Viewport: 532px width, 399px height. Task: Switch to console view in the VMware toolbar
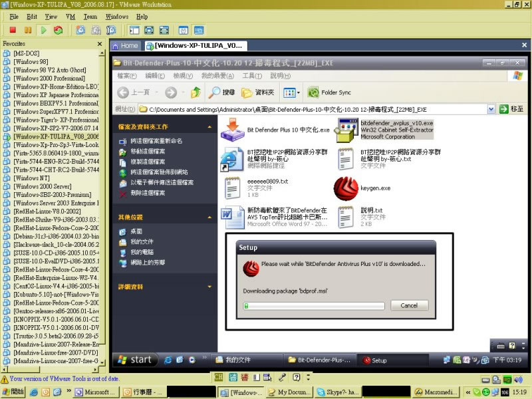point(199,30)
